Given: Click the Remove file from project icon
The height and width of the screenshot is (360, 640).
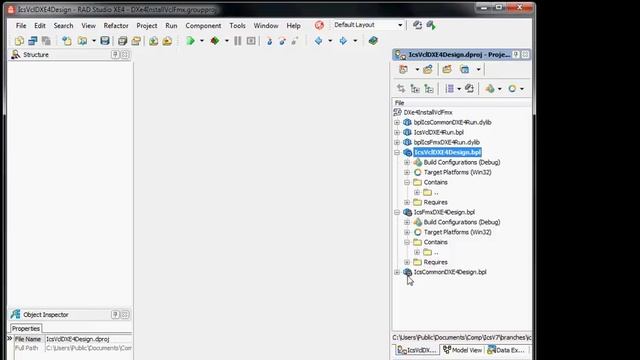Looking at the screenshot, I should pyautogui.click(x=167, y=41).
